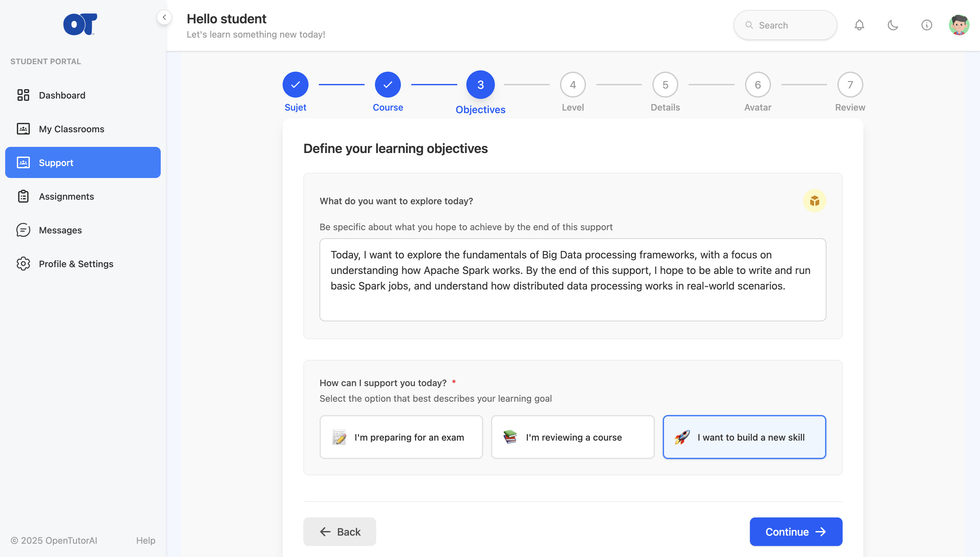
Task: Click the Back button
Action: (x=340, y=531)
